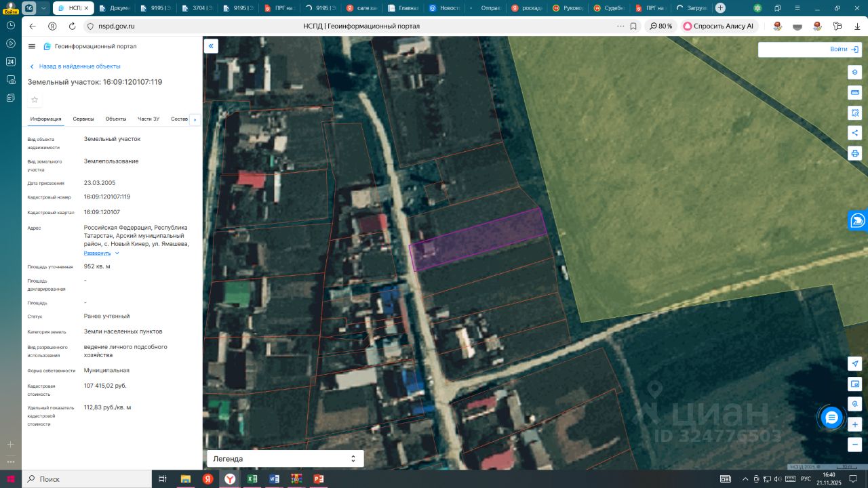The height and width of the screenshot is (488, 868).
Task: Switch to the Документ browser tab
Action: tap(115, 8)
